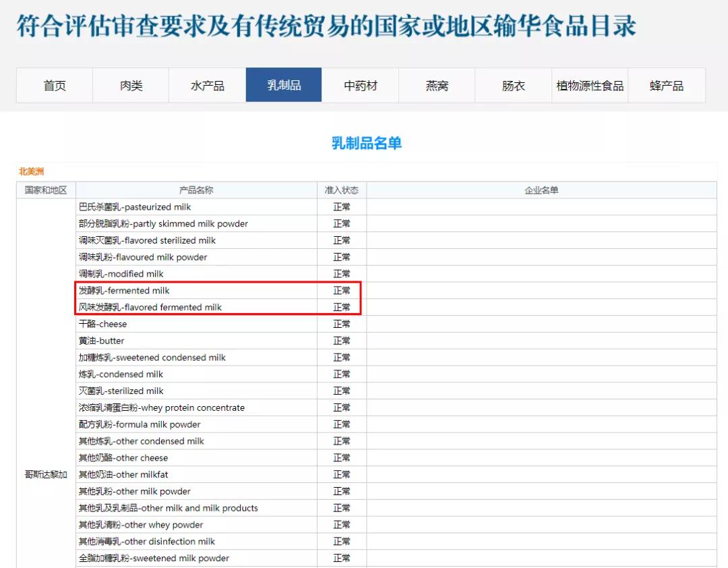Open the 燕窝 tab
The image size is (728, 568).
coord(437,84)
